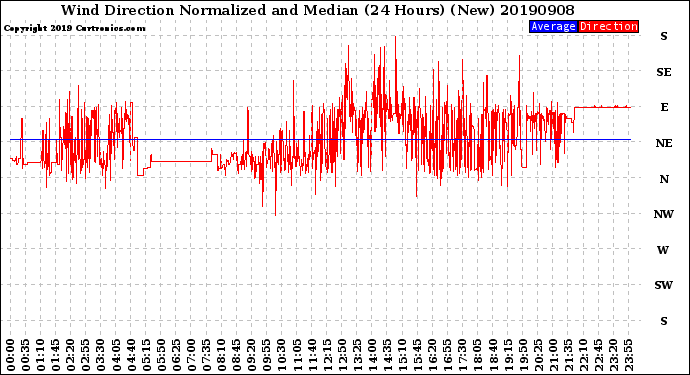Screen dimensions: 690x375
Task: Click the 15:10 time label
Action: 402,355
